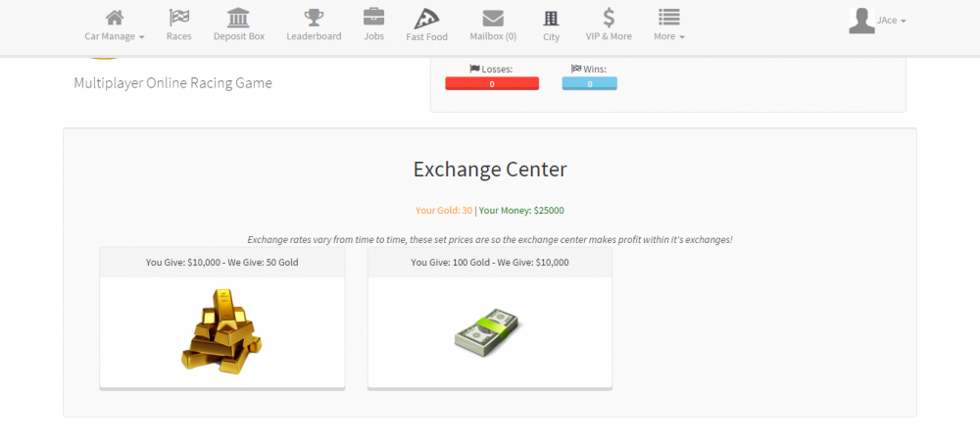
Task: Click the gold bars exchange image
Action: pos(221,330)
